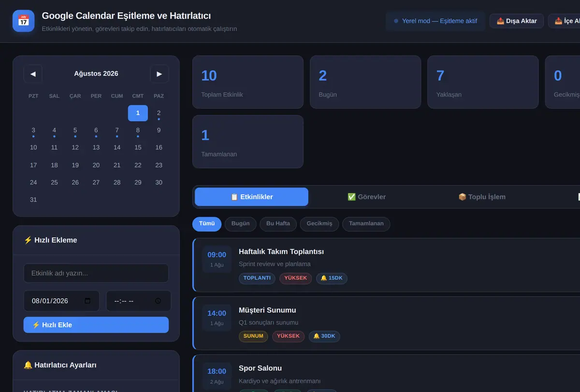Viewport: 580px width, 392px height.
Task: Click the 14:00 time block
Action: (217, 318)
